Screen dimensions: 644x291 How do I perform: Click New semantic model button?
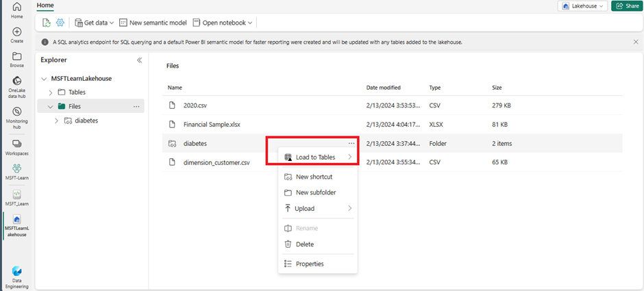coord(153,23)
